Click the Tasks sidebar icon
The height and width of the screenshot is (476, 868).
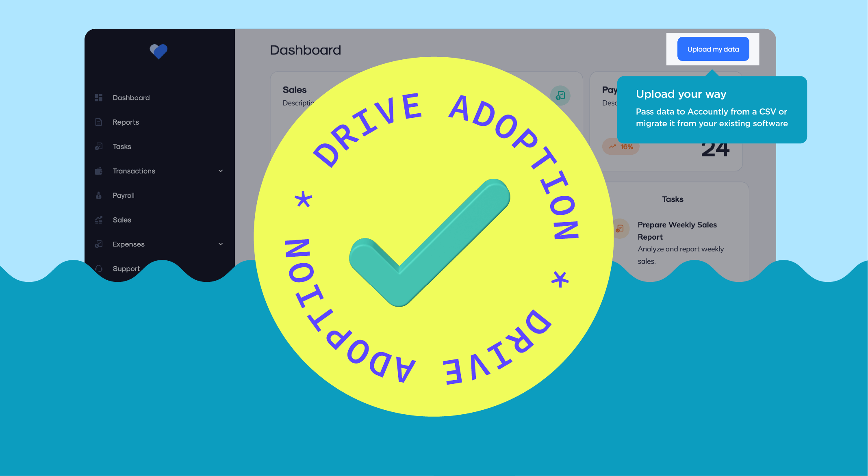[98, 146]
